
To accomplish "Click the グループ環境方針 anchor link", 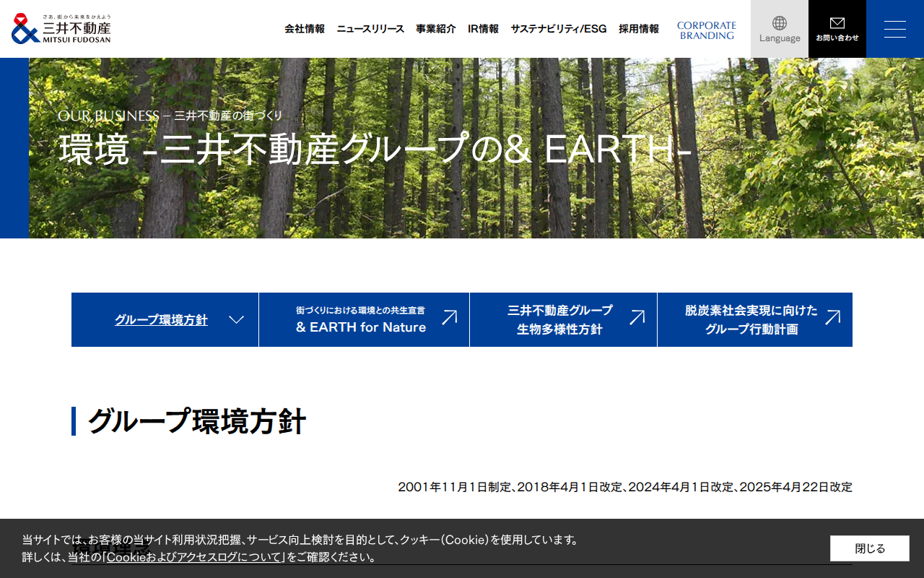I will pos(161,320).
